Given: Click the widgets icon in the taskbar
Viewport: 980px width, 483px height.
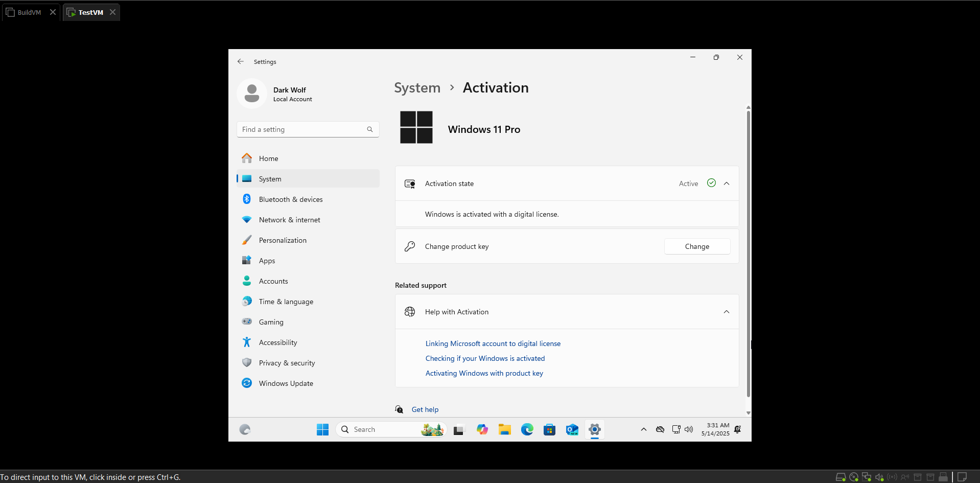Looking at the screenshot, I should pyautogui.click(x=245, y=430).
